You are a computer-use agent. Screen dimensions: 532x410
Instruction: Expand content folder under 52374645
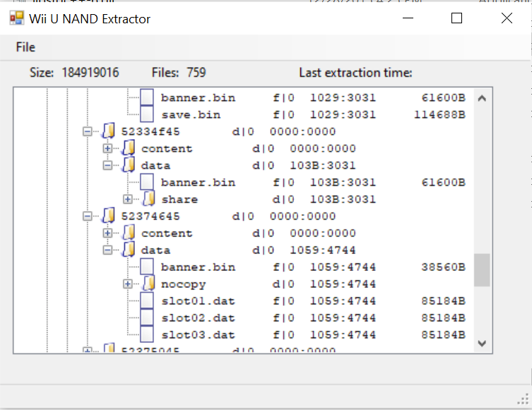[x=107, y=233]
